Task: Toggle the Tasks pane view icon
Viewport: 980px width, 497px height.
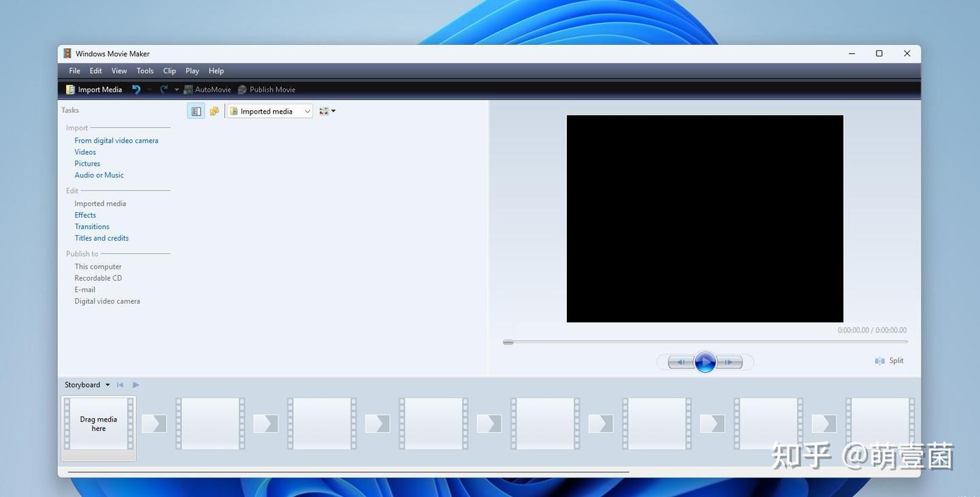Action: click(x=196, y=112)
